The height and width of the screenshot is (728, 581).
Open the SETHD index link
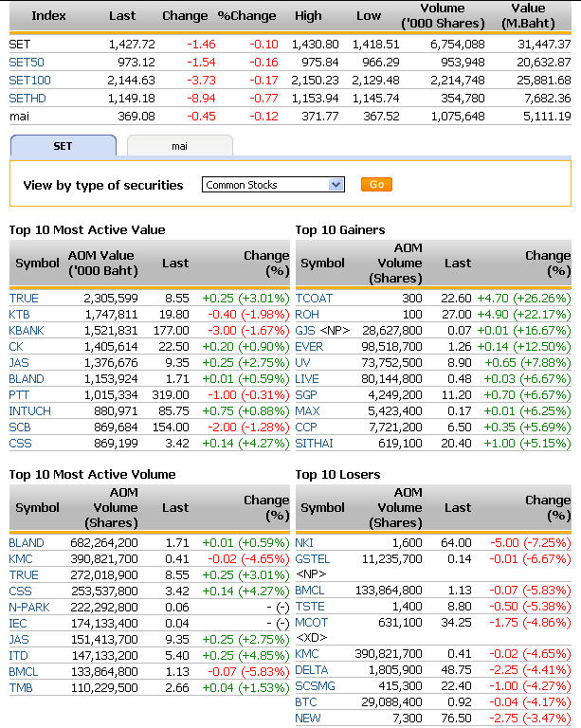[x=27, y=98]
